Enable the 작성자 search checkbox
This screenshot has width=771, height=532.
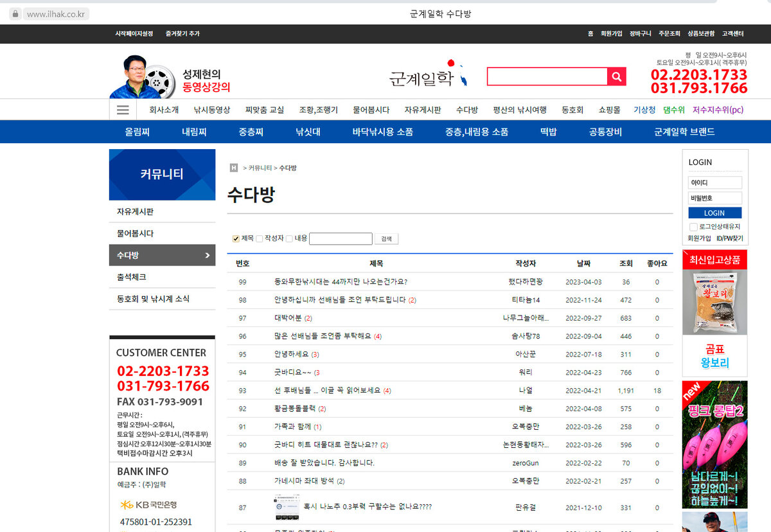[259, 238]
